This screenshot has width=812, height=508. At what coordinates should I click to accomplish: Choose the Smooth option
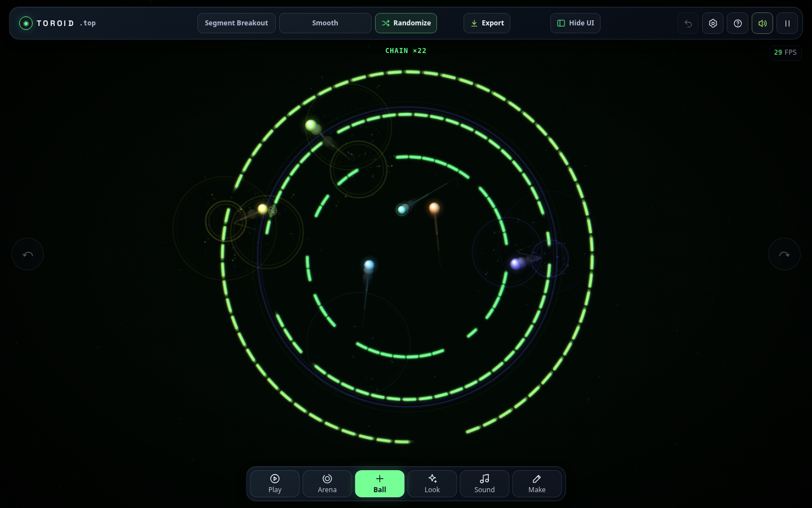pyautogui.click(x=325, y=23)
